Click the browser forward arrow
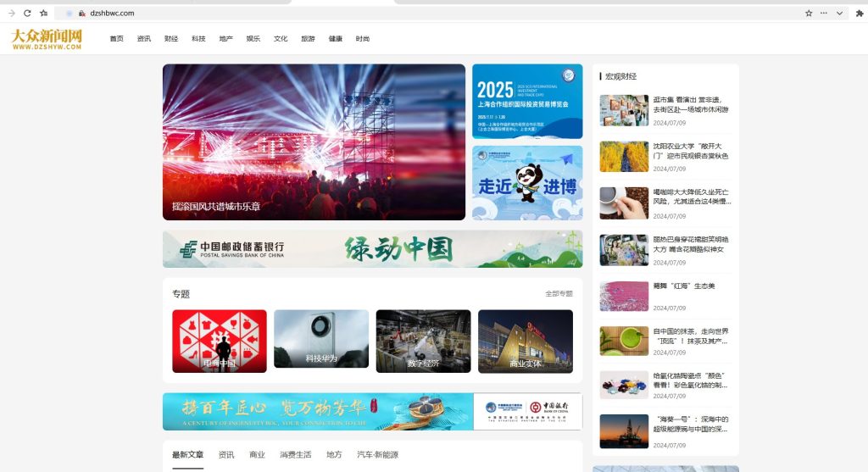This screenshot has height=472, width=868. coord(12,13)
